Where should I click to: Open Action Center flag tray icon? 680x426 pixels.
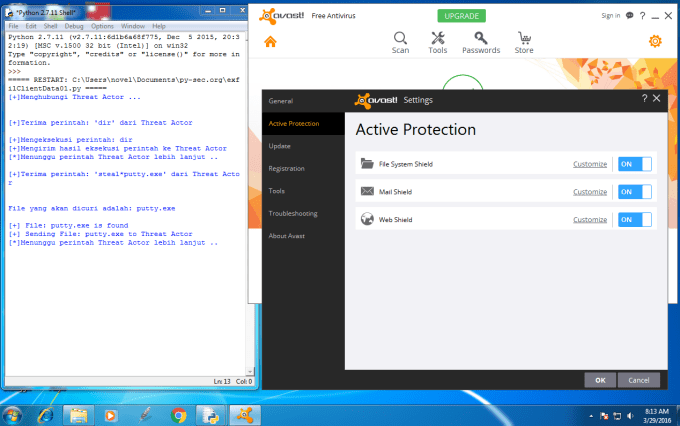pos(604,416)
